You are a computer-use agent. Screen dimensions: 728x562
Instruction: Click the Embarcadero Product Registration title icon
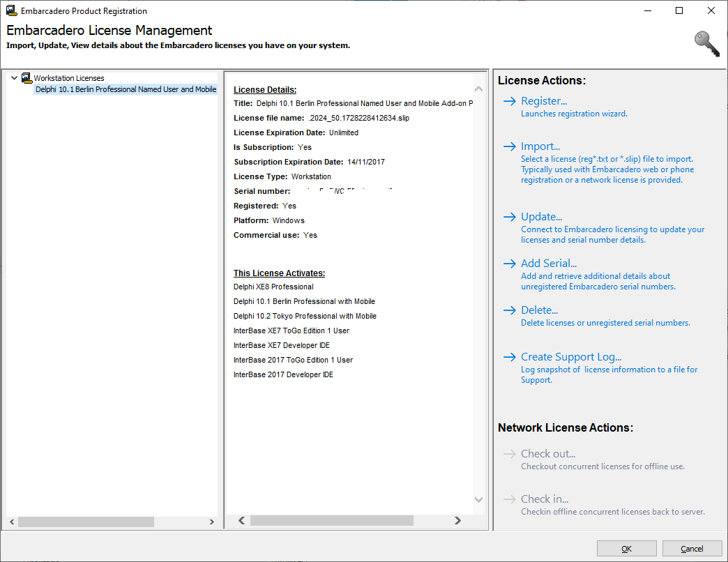coord(11,10)
